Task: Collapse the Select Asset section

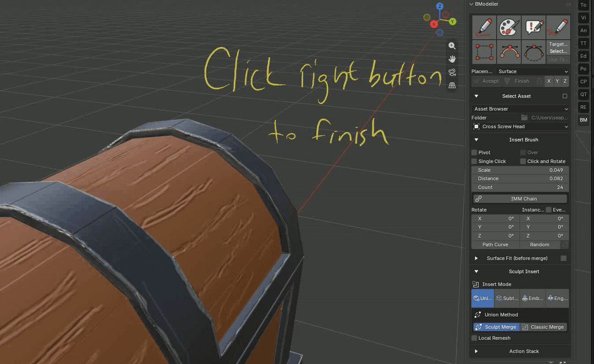Action: (x=476, y=96)
